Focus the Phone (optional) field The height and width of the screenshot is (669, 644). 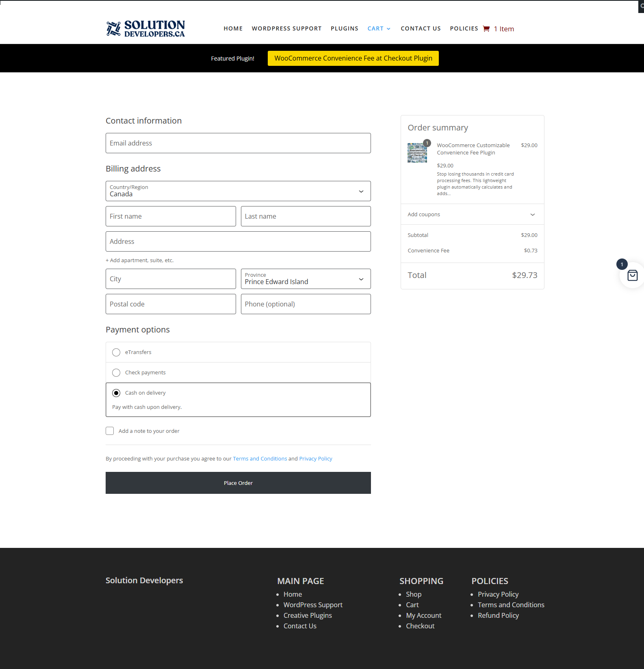click(x=306, y=304)
